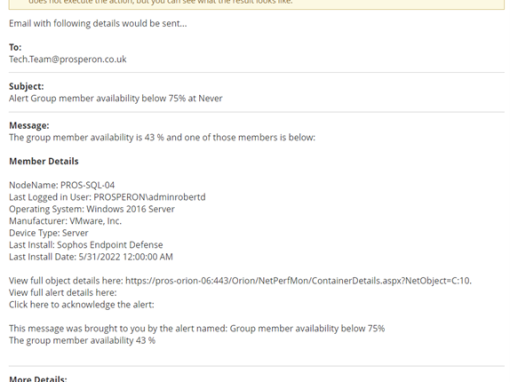Screen dimensions: 510x382
Task: Click the 'Message:' heading
Action: 29,125
